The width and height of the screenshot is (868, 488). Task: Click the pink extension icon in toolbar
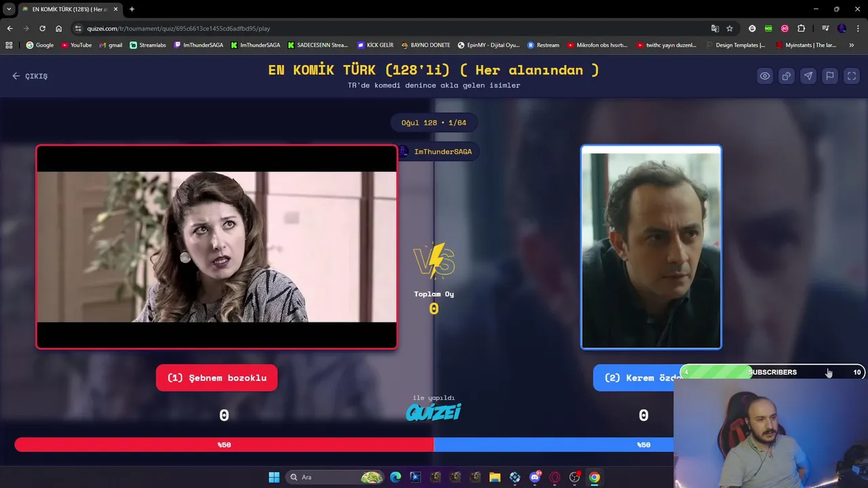pos(785,28)
